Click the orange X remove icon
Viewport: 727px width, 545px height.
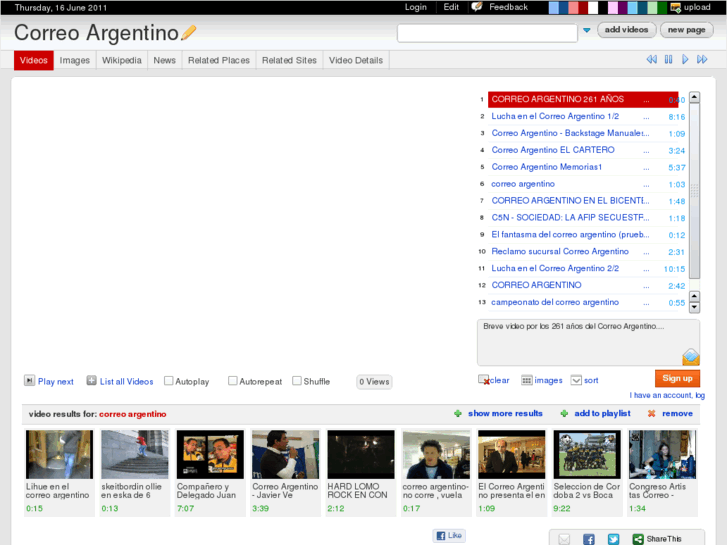click(x=651, y=413)
